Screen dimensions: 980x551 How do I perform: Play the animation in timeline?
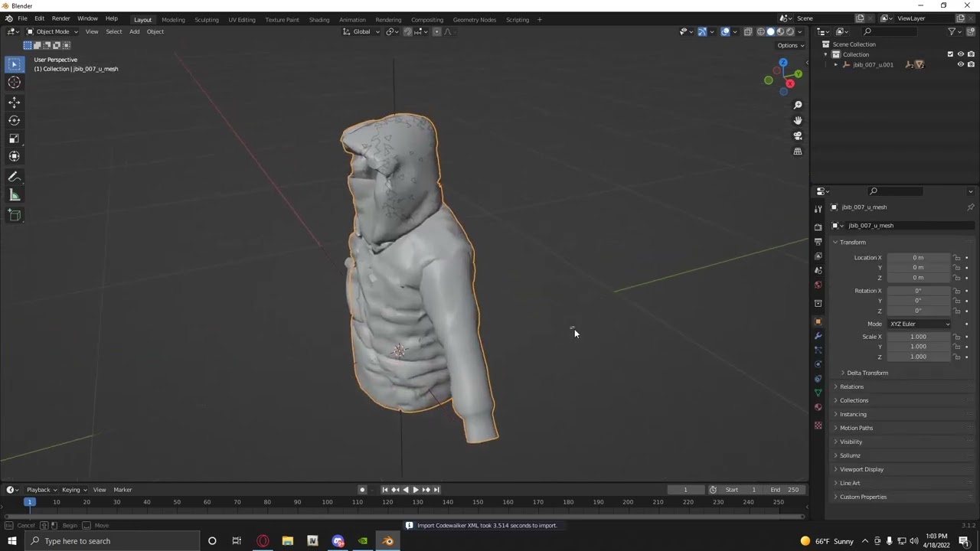[x=415, y=490]
